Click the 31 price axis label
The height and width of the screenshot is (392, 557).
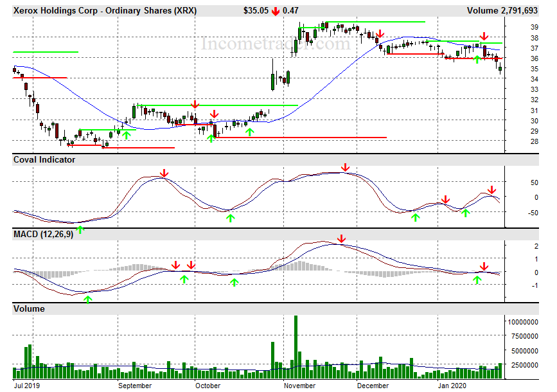(535, 111)
